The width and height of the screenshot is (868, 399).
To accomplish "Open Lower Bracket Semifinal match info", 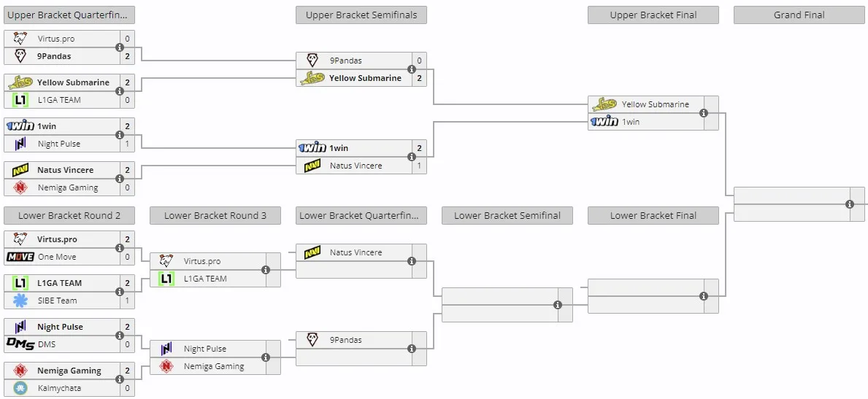I will (558, 305).
